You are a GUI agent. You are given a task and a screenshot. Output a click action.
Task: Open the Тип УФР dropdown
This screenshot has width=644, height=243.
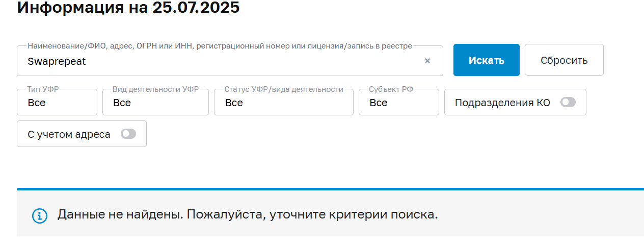[57, 103]
